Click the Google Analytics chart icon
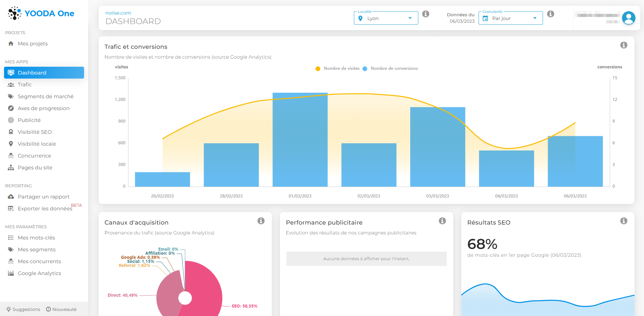This screenshot has height=316, width=644. (x=11, y=273)
